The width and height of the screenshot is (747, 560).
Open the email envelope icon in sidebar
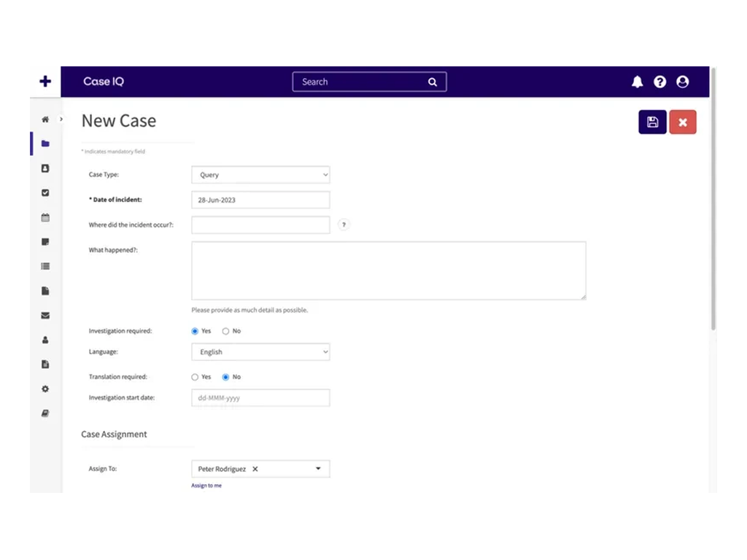[45, 315]
